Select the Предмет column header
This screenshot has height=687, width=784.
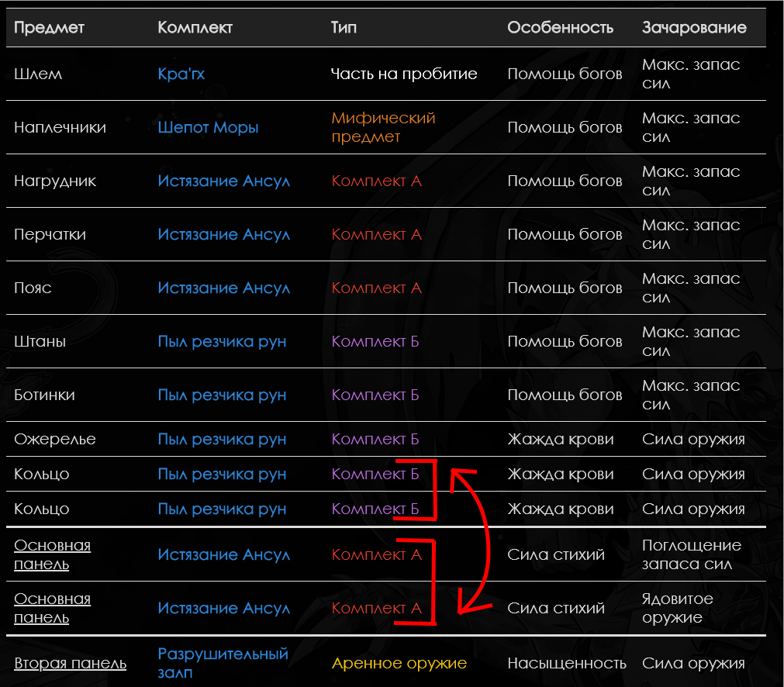[49, 27]
